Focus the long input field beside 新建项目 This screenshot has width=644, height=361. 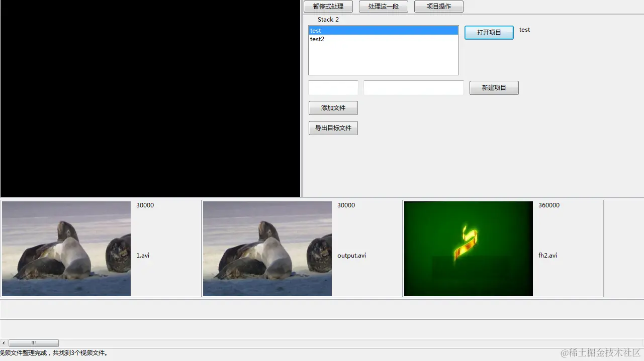click(414, 88)
